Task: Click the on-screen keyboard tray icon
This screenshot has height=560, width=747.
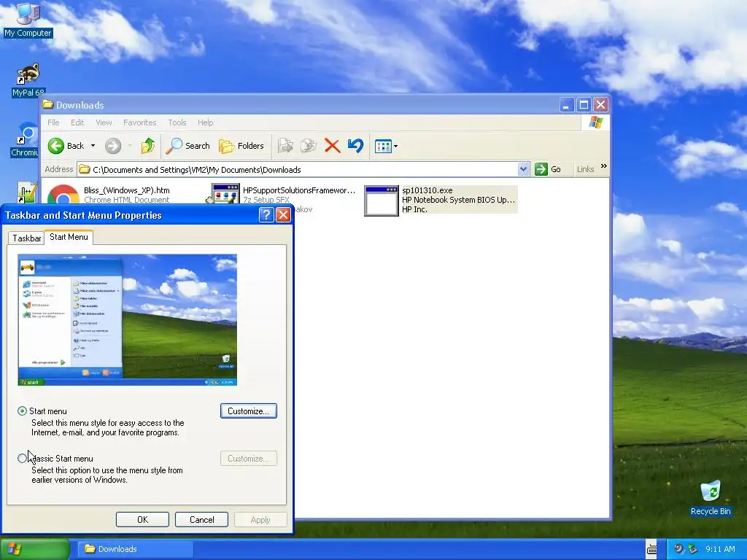Action: coord(651,549)
